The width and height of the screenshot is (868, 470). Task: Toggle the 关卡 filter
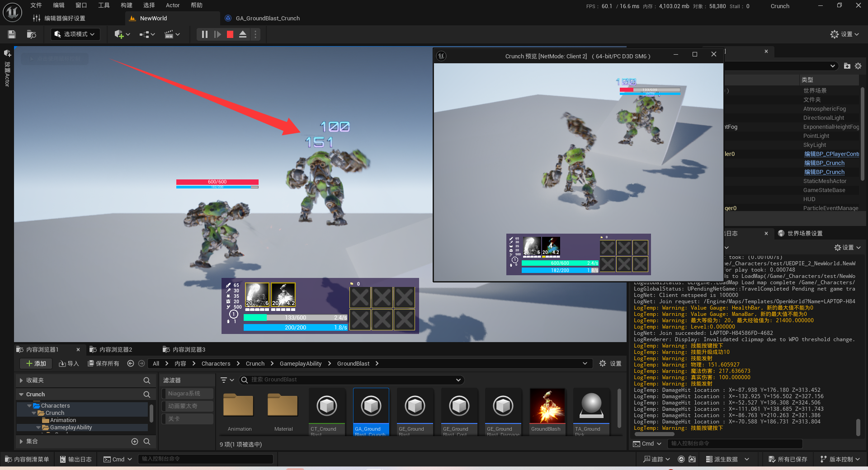pyautogui.click(x=187, y=419)
